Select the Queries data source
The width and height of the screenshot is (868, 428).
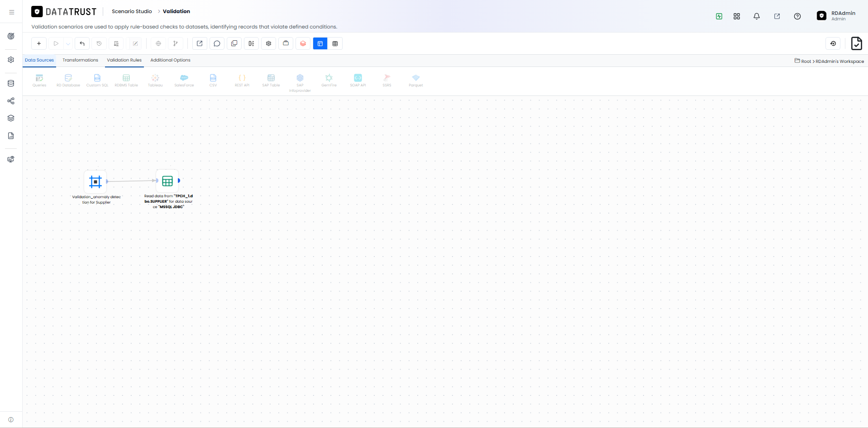click(x=39, y=81)
